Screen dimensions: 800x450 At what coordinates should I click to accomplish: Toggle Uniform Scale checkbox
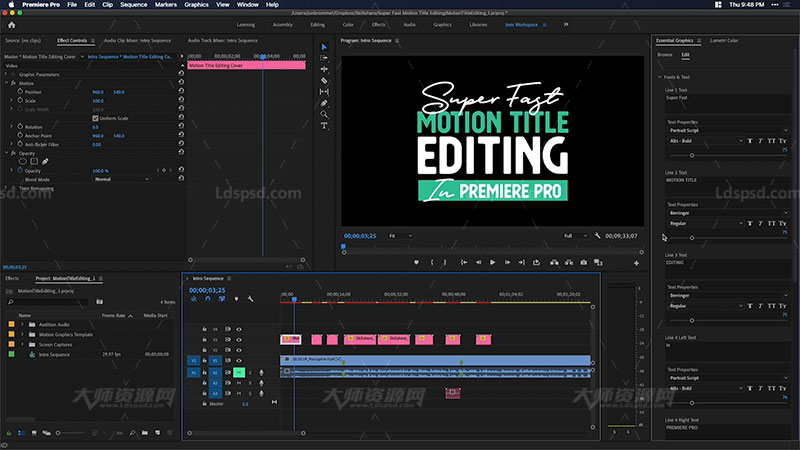95,118
